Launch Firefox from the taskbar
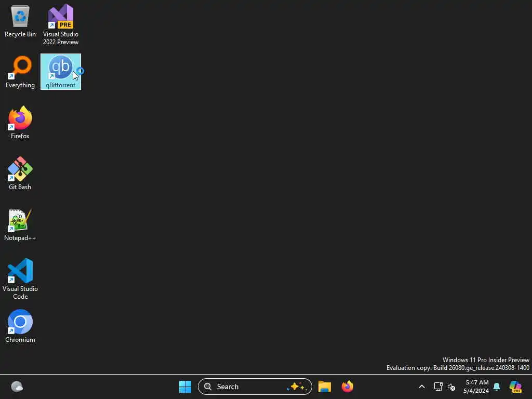Viewport: 532px width, 399px height. click(x=348, y=387)
